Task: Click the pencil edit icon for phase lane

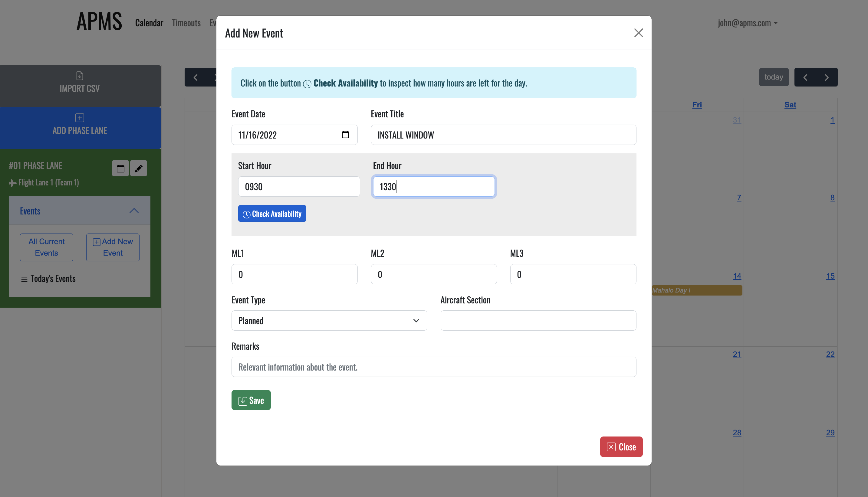Action: [x=138, y=168]
